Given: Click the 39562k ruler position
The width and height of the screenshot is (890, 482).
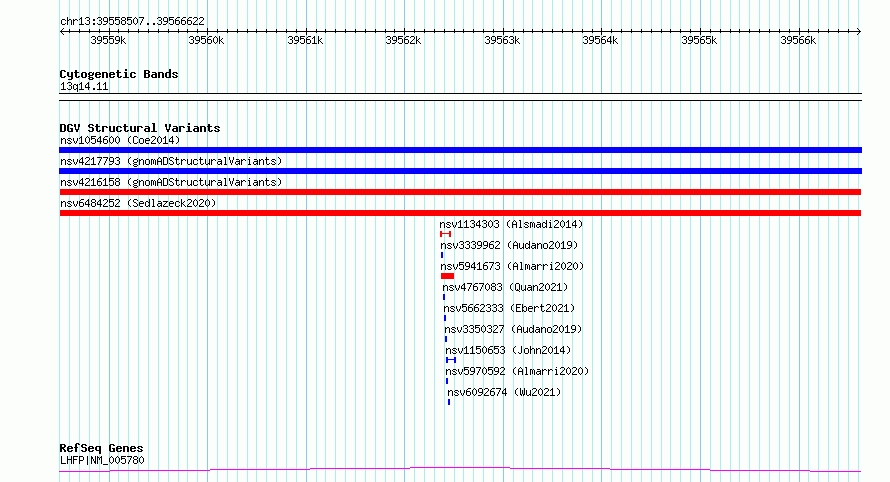Looking at the screenshot, I should (404, 40).
